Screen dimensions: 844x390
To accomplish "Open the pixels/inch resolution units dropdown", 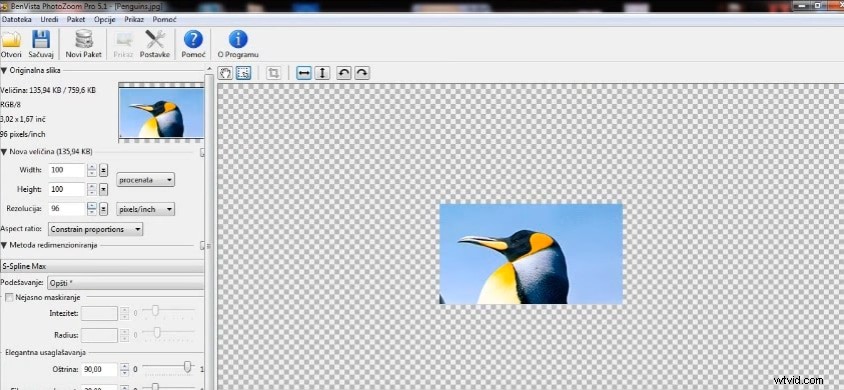I will click(146, 209).
